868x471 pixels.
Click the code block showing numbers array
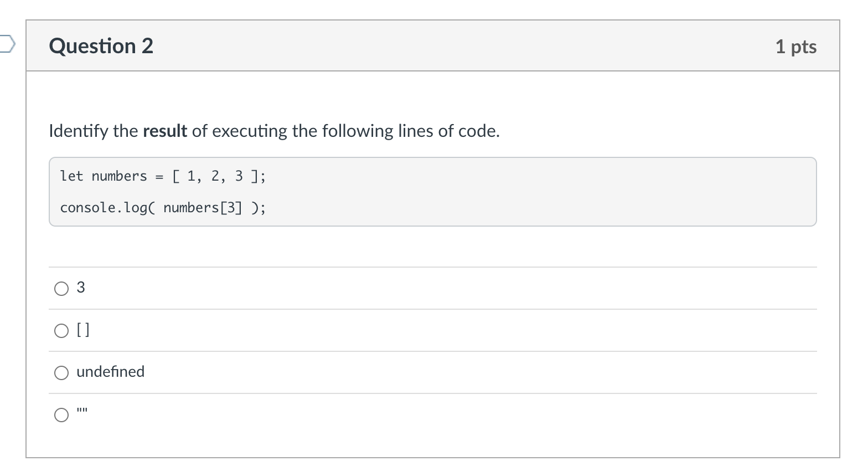point(432,191)
